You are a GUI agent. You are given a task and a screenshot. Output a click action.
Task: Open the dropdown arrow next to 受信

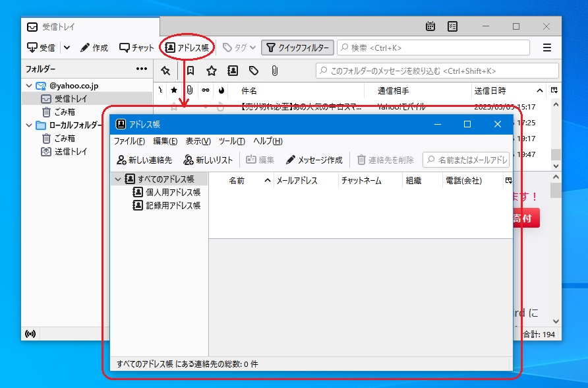pos(67,48)
